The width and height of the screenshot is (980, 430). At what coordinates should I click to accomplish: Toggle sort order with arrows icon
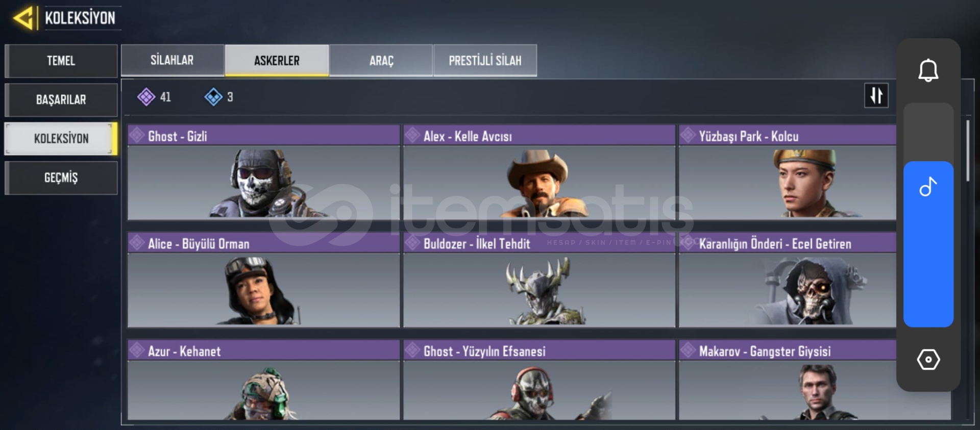point(876,95)
